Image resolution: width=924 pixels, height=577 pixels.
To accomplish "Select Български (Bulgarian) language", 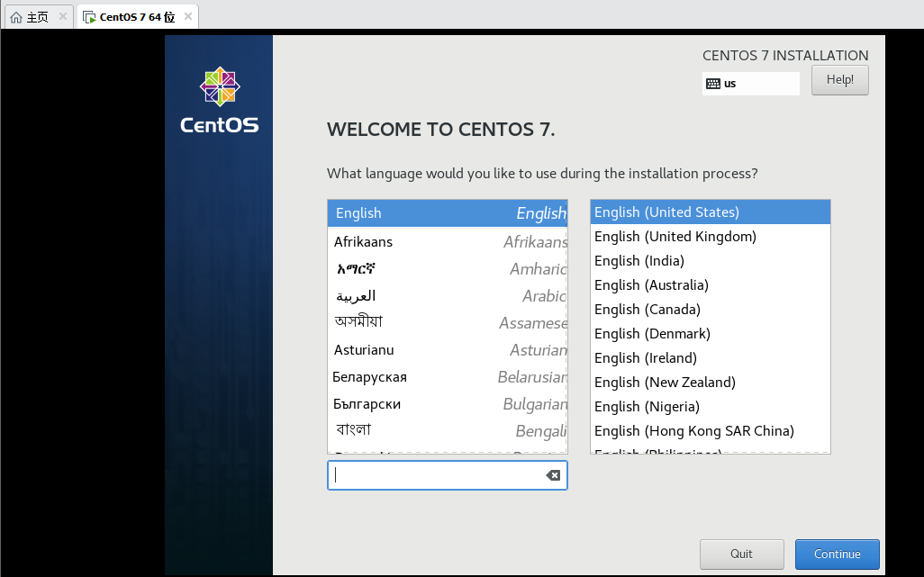I will 448,404.
